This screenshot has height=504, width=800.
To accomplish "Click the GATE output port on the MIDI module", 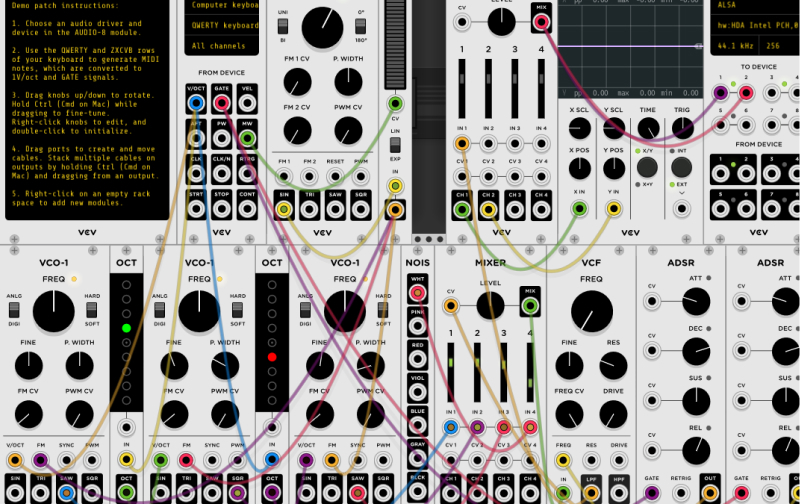I will [x=221, y=104].
